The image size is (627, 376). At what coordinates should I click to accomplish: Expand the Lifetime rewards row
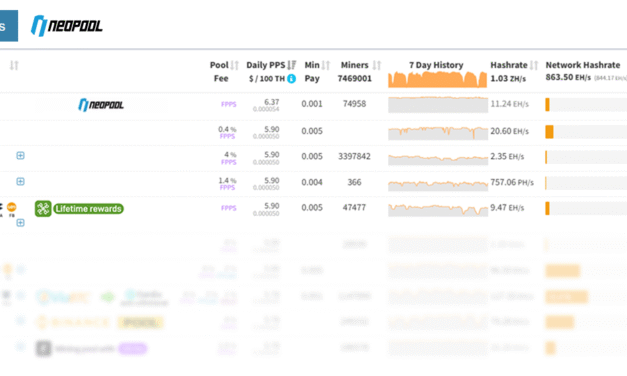(x=20, y=222)
